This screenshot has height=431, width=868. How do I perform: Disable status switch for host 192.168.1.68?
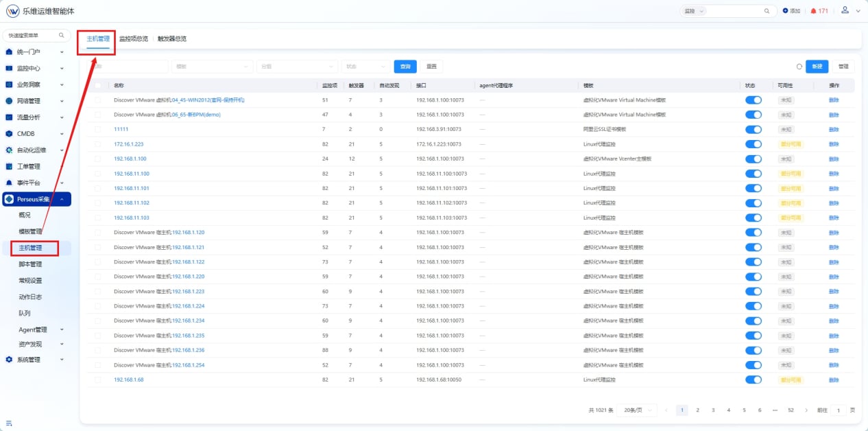pos(754,380)
